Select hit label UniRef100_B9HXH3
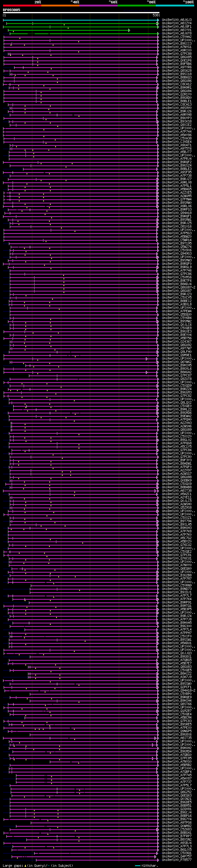 click(177, 528)
